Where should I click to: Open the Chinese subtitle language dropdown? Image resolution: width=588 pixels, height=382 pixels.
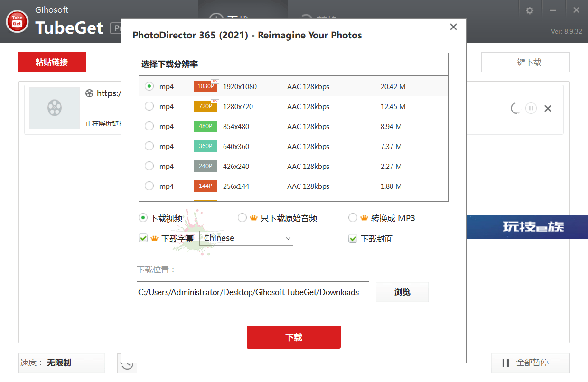tap(246, 238)
